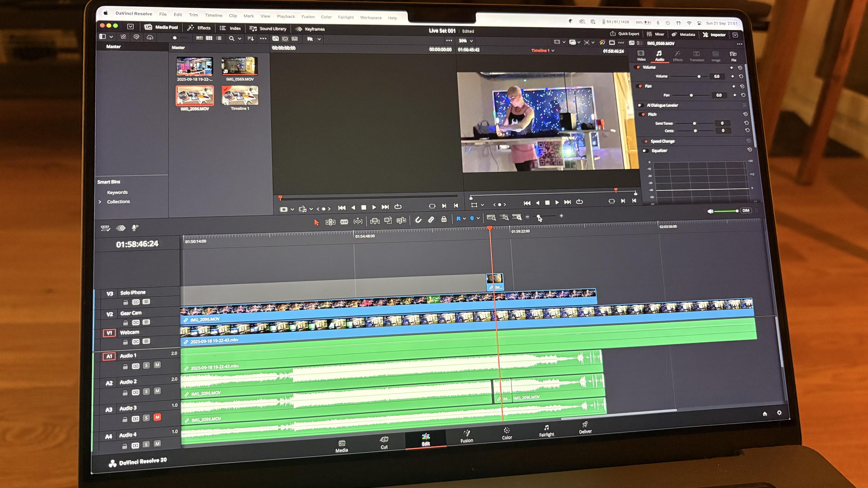The width and height of the screenshot is (868, 488).
Task: Click the Quick Export button
Action: tap(624, 34)
